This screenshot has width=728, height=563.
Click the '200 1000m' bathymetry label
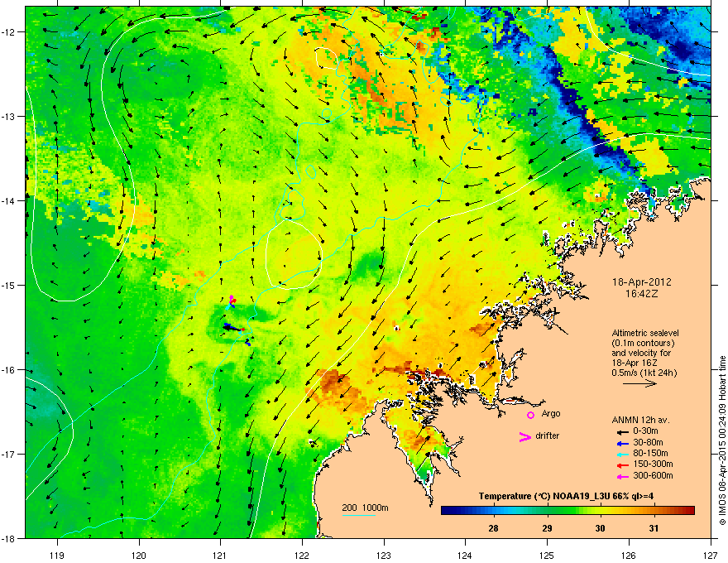(x=365, y=508)
